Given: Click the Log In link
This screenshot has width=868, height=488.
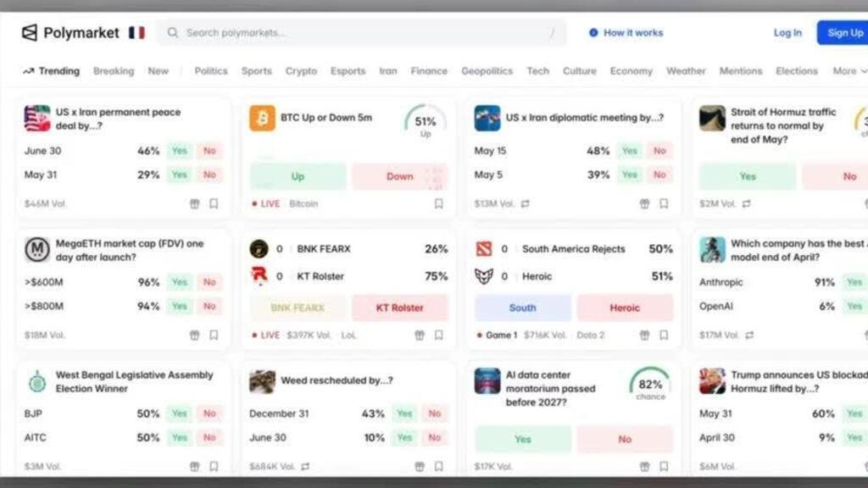Looking at the screenshot, I should click(x=787, y=33).
